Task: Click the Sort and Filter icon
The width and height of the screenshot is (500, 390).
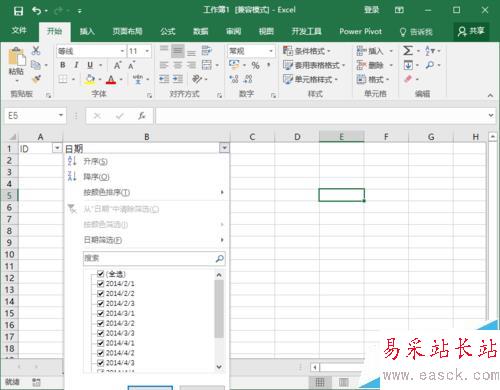Action: [x=430, y=51]
